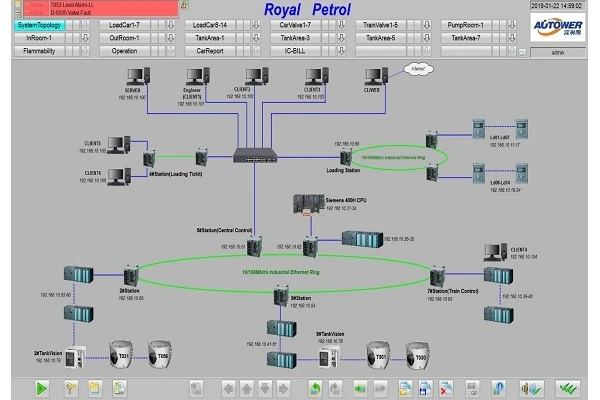
Task: Select tank T301
Action: click(x=378, y=355)
